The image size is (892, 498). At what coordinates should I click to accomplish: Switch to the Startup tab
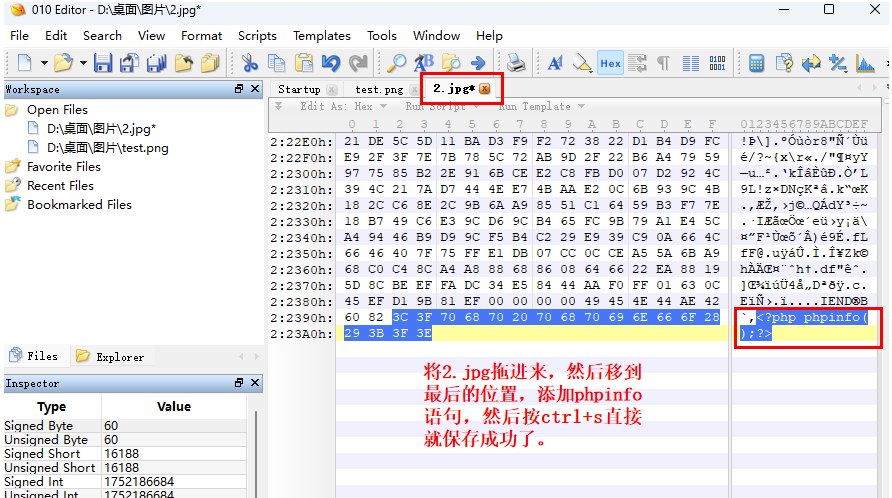[x=299, y=89]
